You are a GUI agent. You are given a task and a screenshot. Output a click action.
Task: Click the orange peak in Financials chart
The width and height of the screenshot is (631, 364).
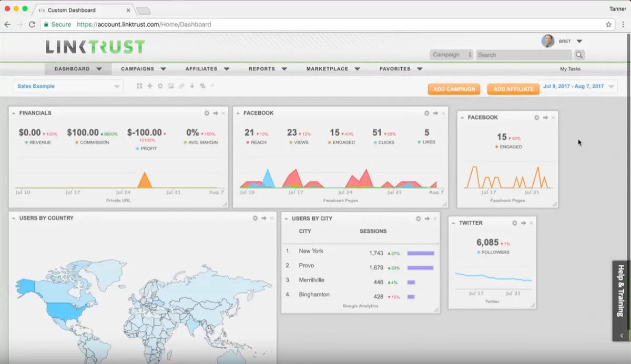(x=144, y=180)
